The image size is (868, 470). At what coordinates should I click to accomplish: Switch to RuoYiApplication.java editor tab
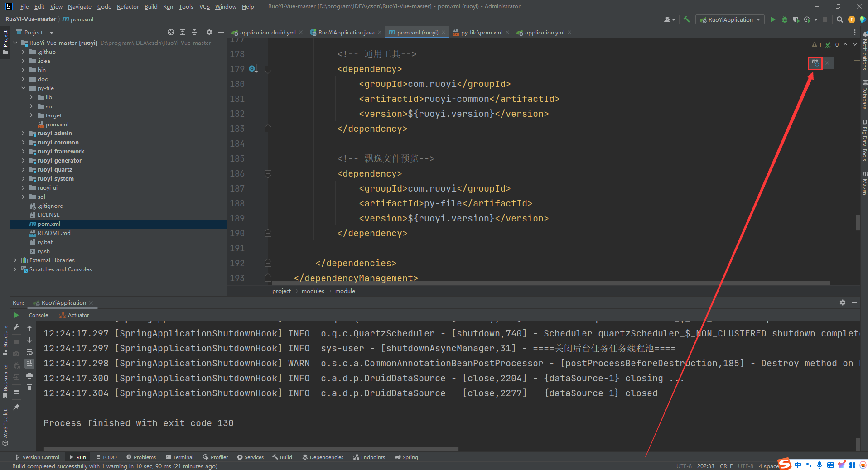[x=346, y=33]
